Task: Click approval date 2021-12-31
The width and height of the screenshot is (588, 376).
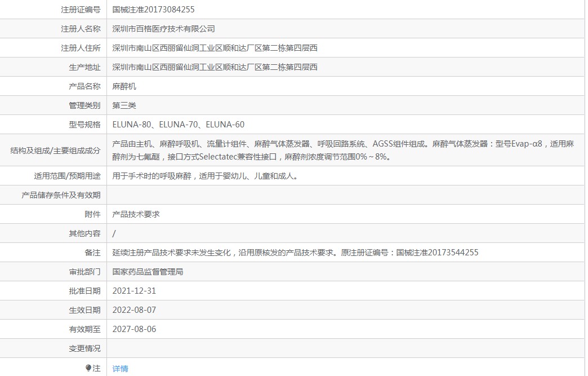Action: [x=134, y=291]
